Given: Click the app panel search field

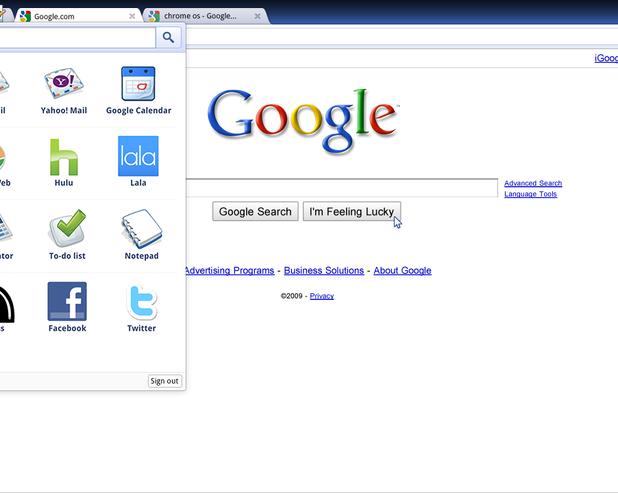Looking at the screenshot, I should (x=77, y=37).
